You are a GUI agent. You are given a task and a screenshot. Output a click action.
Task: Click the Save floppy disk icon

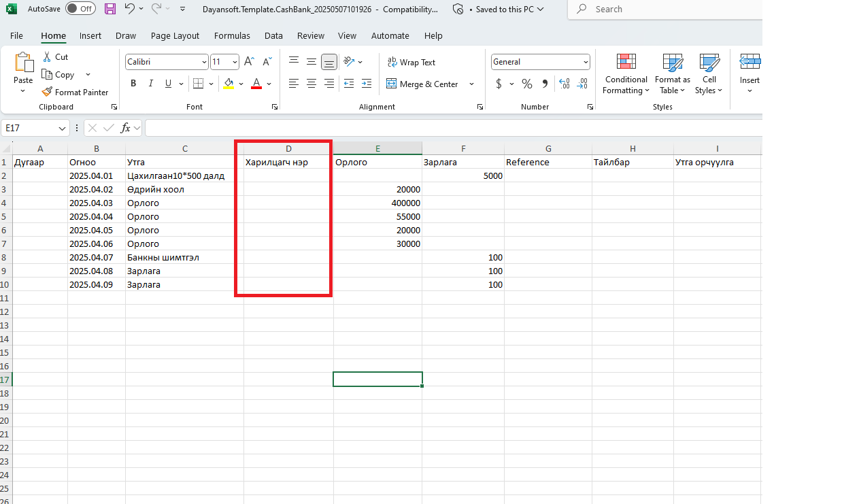(x=110, y=9)
